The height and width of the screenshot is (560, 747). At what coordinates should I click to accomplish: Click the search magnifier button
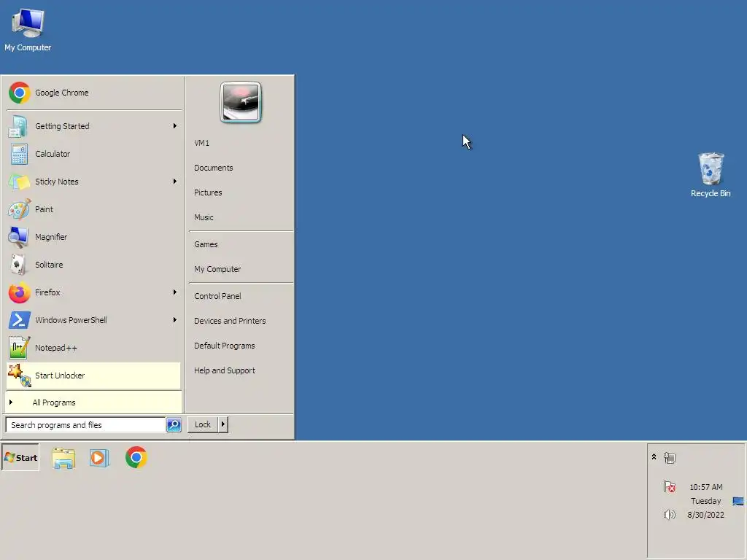coord(174,424)
